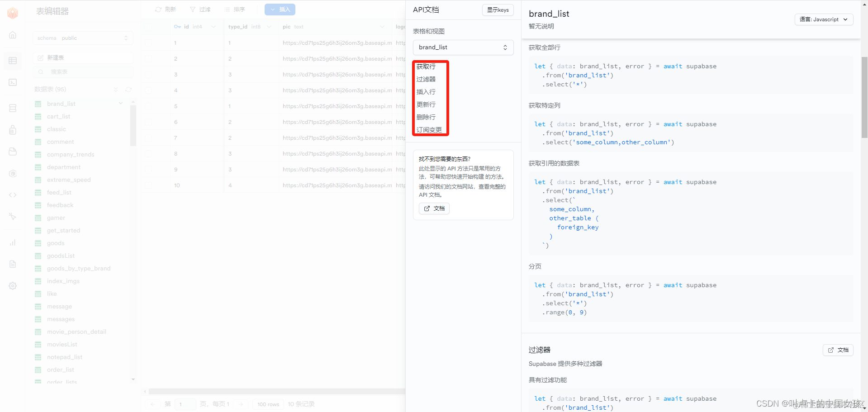Open the Database icon in sidebar
Viewport: 868px width, 412px height.
point(13,108)
